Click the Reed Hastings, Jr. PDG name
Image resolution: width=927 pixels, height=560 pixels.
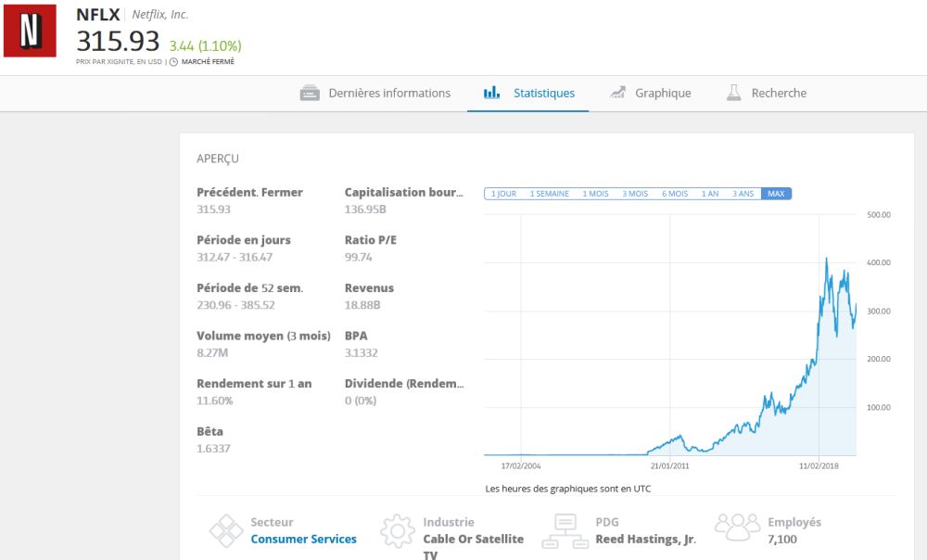coord(645,539)
